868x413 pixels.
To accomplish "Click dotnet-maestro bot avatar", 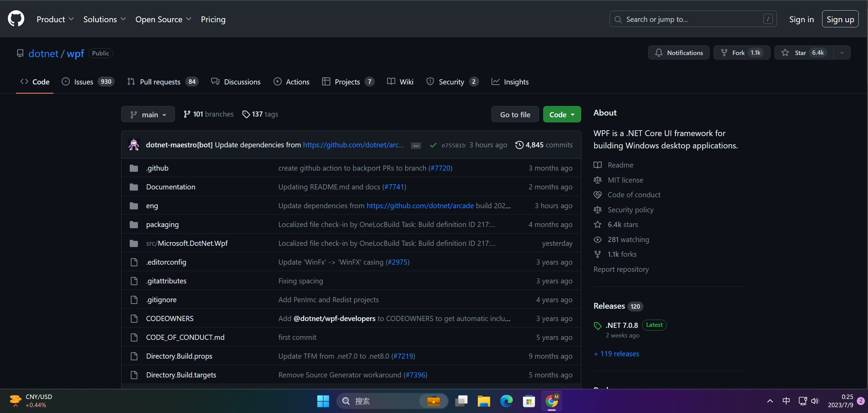I will pyautogui.click(x=133, y=145).
